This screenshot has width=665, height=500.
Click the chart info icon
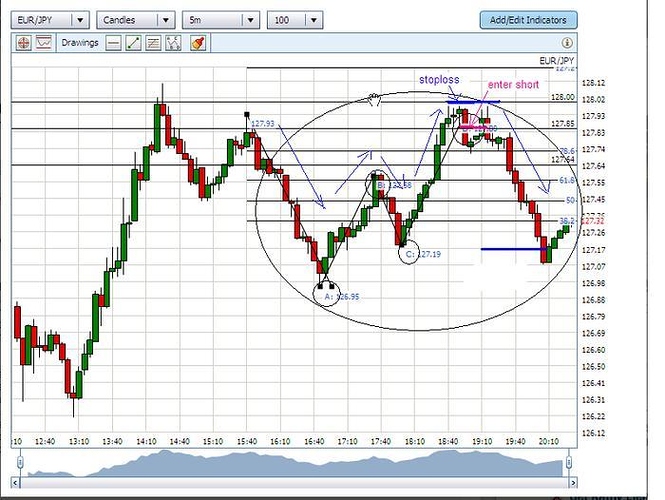567,42
